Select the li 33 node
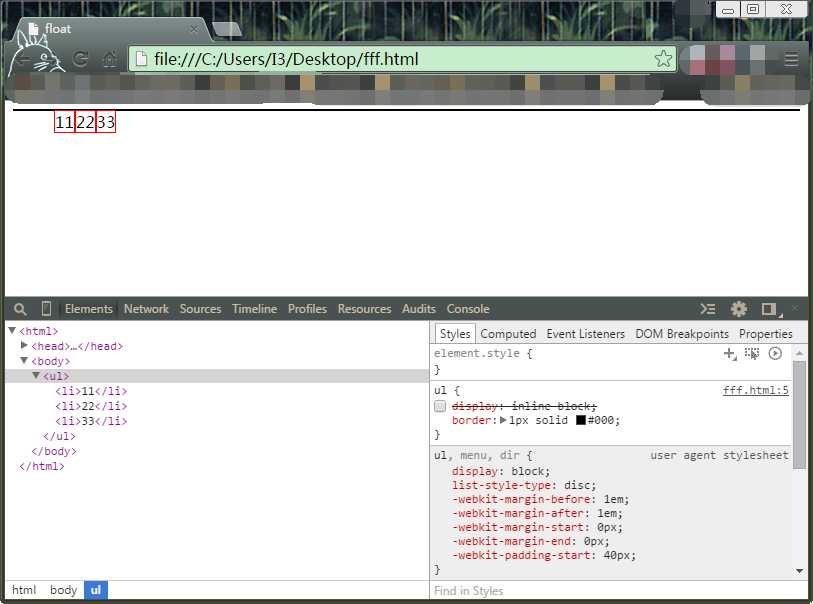The image size is (813, 604). click(91, 421)
